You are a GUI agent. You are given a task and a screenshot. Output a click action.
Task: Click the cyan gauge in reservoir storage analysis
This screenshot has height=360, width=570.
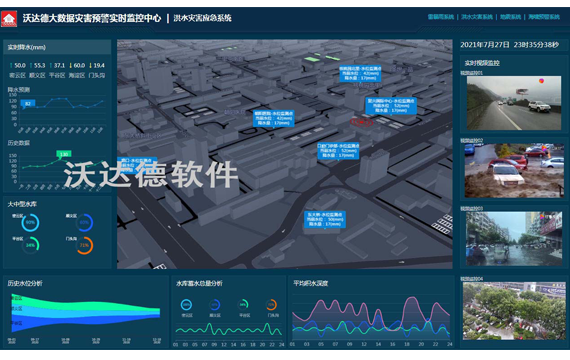click(186, 305)
